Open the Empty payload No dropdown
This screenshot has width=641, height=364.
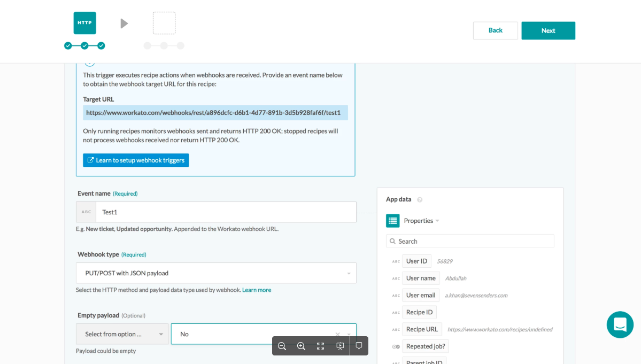coord(264,334)
